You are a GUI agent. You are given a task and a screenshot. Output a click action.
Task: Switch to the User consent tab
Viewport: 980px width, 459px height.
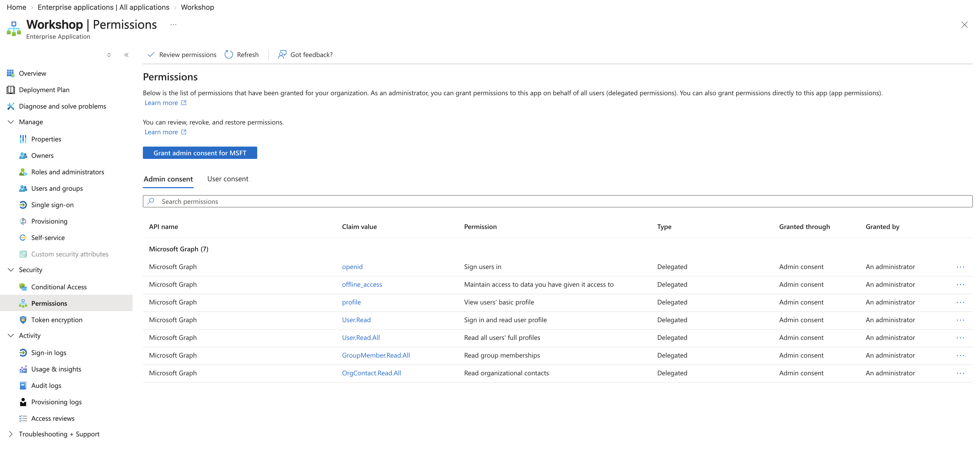(x=227, y=179)
